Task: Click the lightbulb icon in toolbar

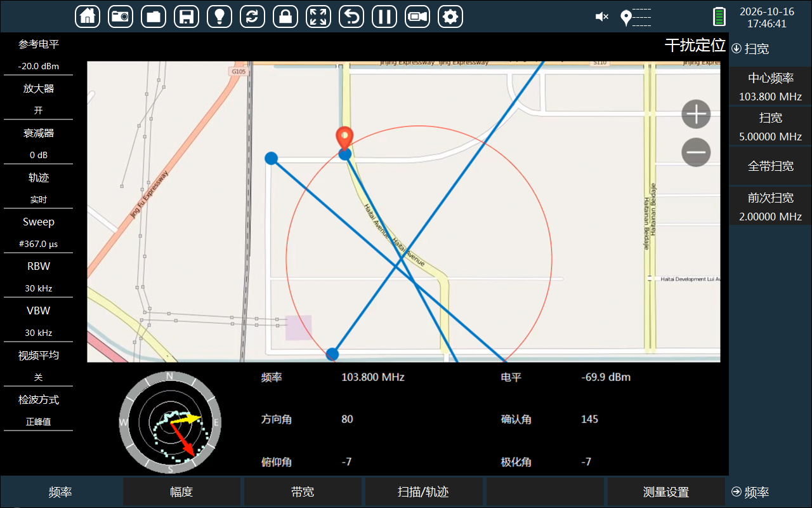Action: 219,17
